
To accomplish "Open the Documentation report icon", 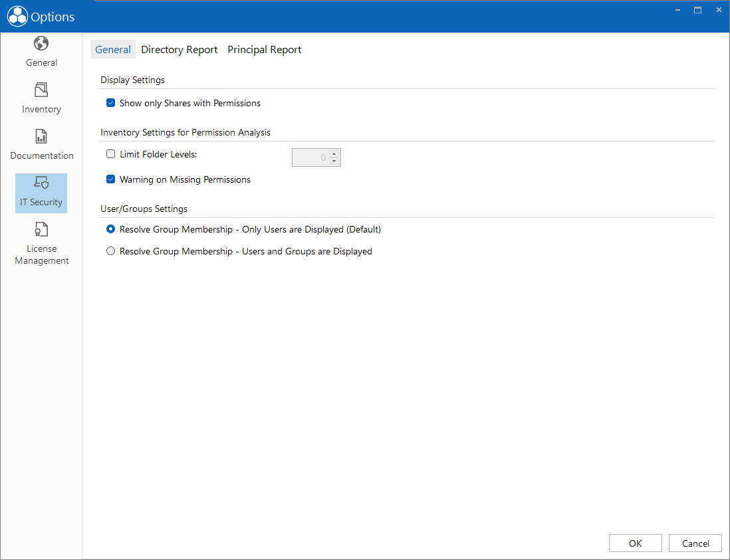I will pyautogui.click(x=41, y=136).
